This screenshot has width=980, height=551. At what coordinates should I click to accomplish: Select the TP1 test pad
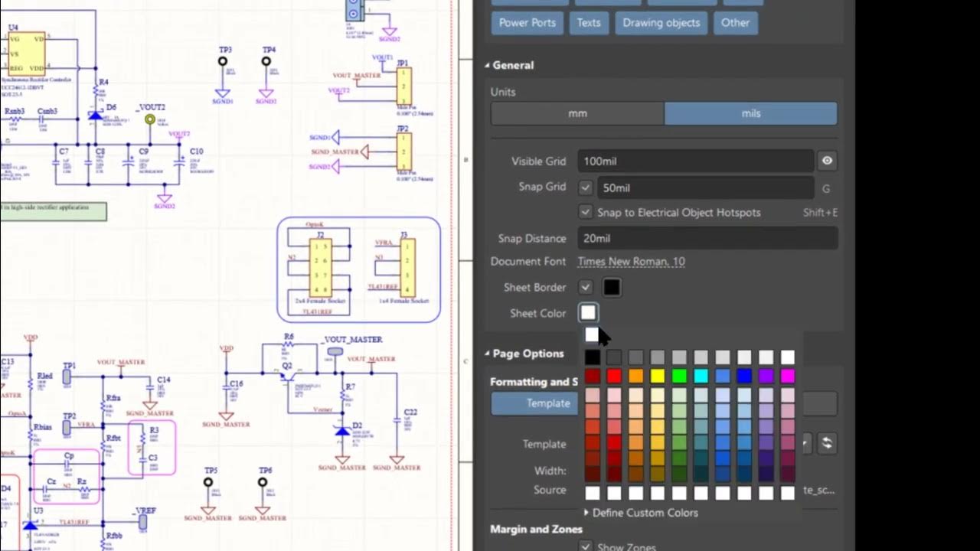coord(67,377)
